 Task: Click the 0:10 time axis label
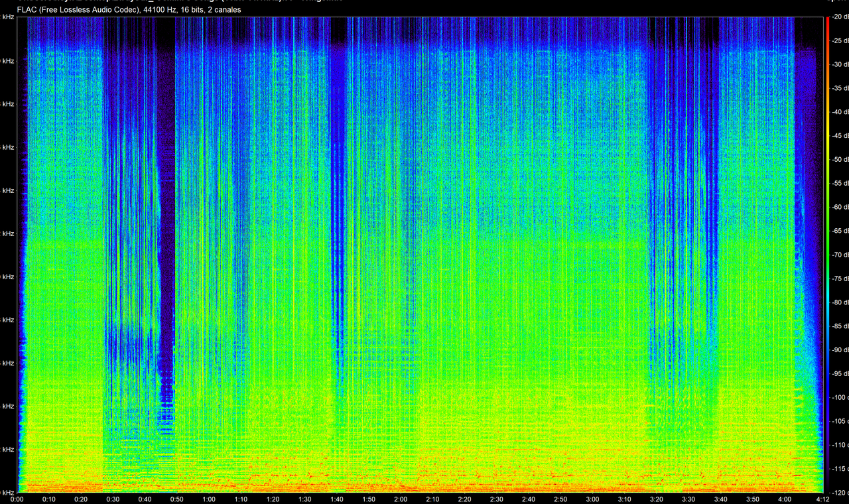49,499
